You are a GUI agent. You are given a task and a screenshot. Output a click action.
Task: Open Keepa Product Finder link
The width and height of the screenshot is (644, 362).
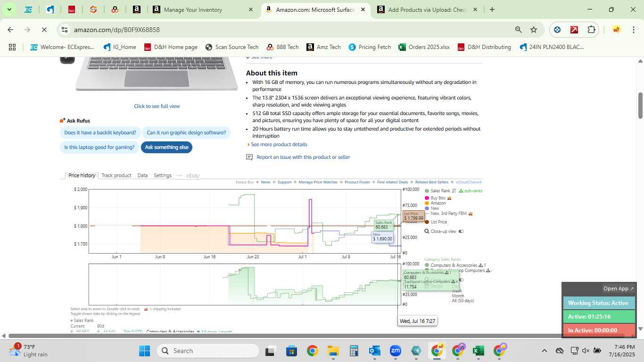(357, 182)
